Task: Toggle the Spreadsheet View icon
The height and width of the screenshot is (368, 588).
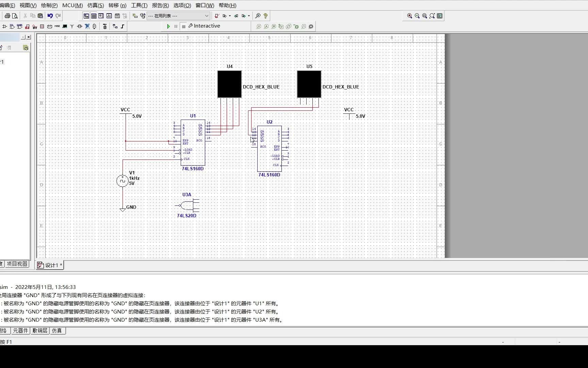Action: pyautogui.click(x=94, y=16)
